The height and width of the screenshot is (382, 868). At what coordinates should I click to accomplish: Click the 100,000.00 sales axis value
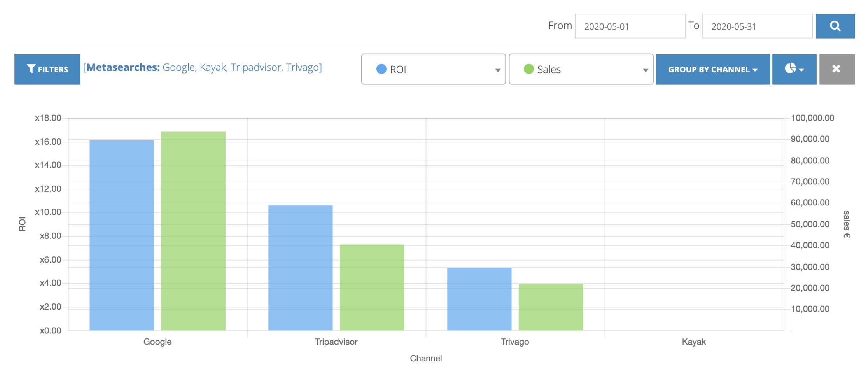(x=812, y=118)
